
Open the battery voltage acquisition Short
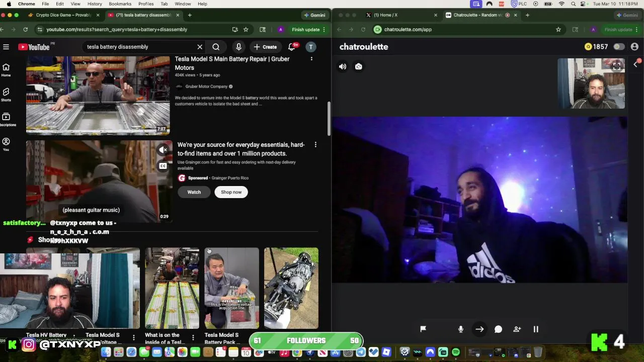pyautogui.click(x=231, y=288)
